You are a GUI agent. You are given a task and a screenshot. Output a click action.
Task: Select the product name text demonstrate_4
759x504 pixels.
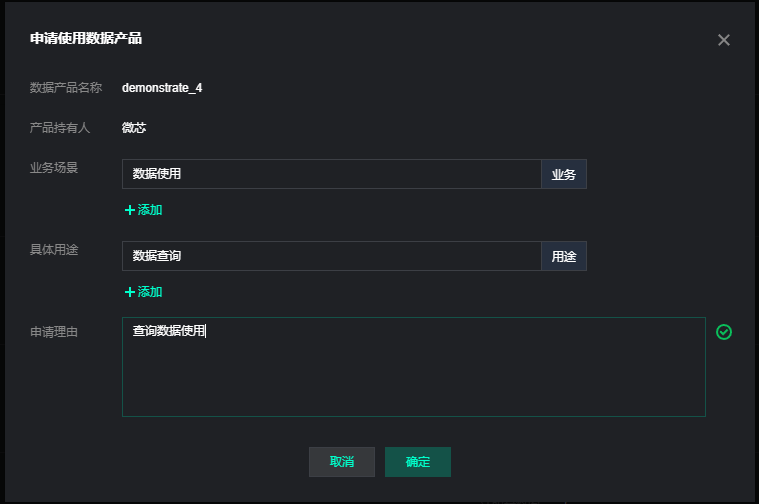tap(162, 87)
